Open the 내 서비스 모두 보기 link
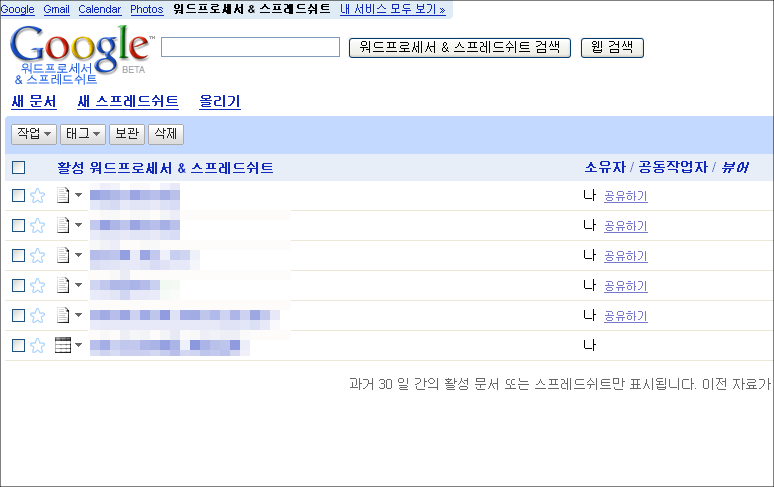 pos(393,9)
